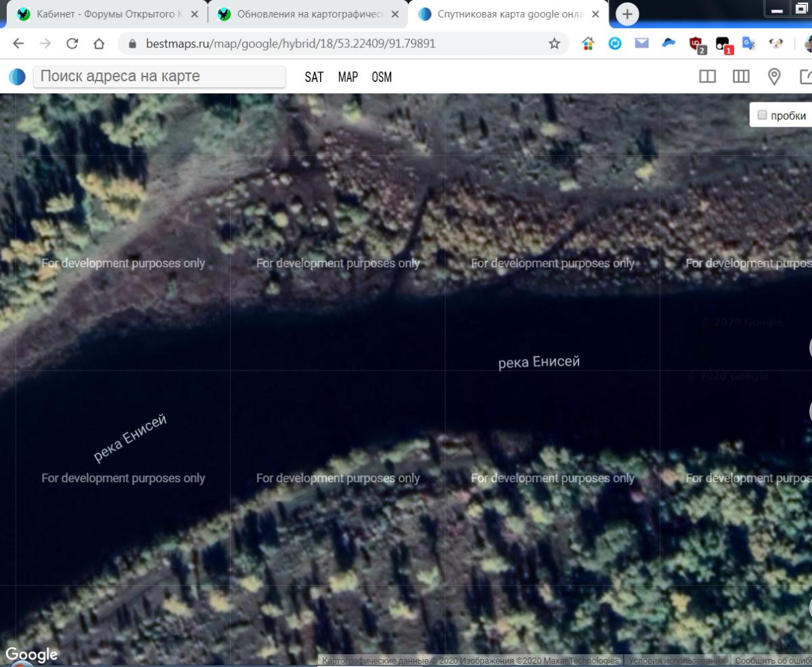This screenshot has width=812, height=667.
Task: Click the Поиск адреса на карте field
Action: pyautogui.click(x=160, y=77)
